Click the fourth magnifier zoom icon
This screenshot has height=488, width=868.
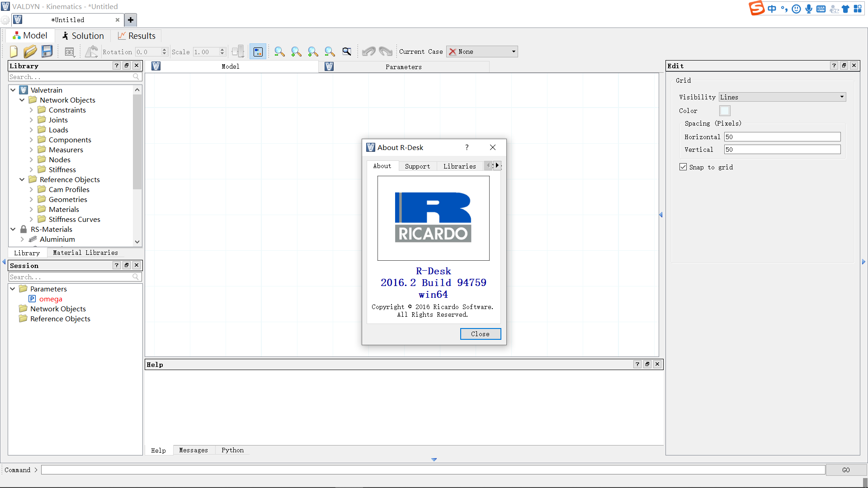coord(330,52)
